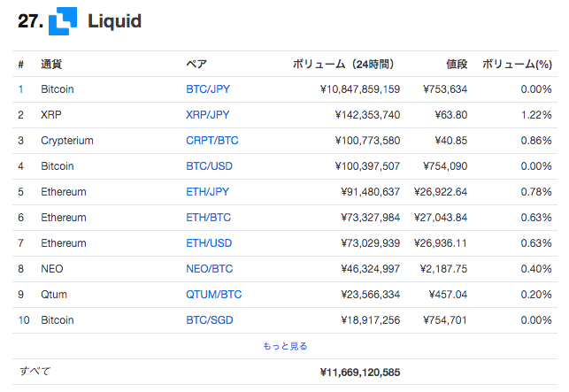The image size is (569, 392).
Task: Click volume ¥23,566,334
Action: 371,295
